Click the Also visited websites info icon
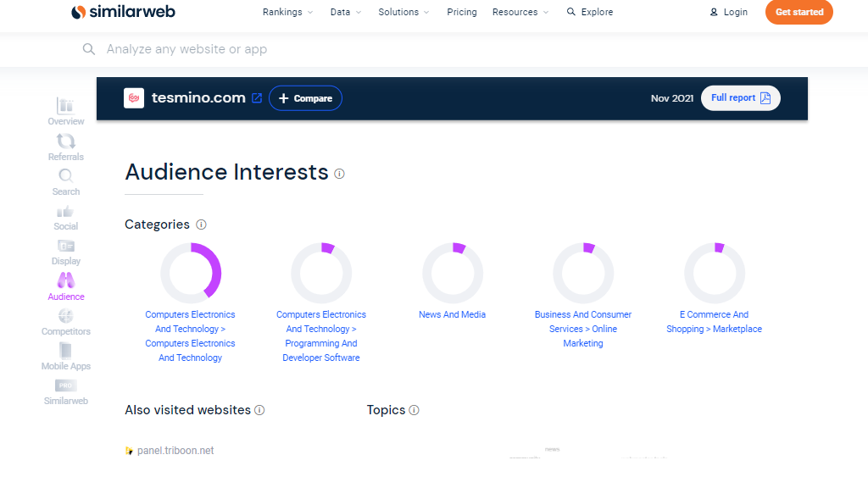Screen dimensions: 868x488 (259, 410)
